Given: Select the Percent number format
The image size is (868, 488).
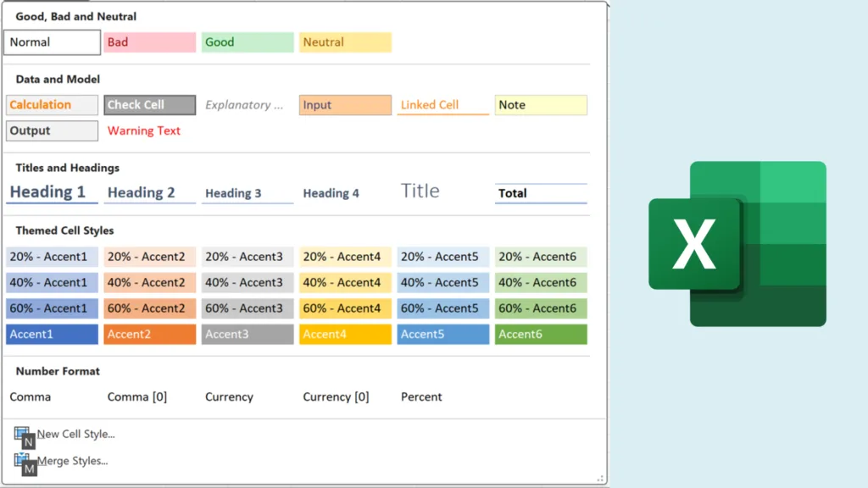Looking at the screenshot, I should (x=421, y=396).
